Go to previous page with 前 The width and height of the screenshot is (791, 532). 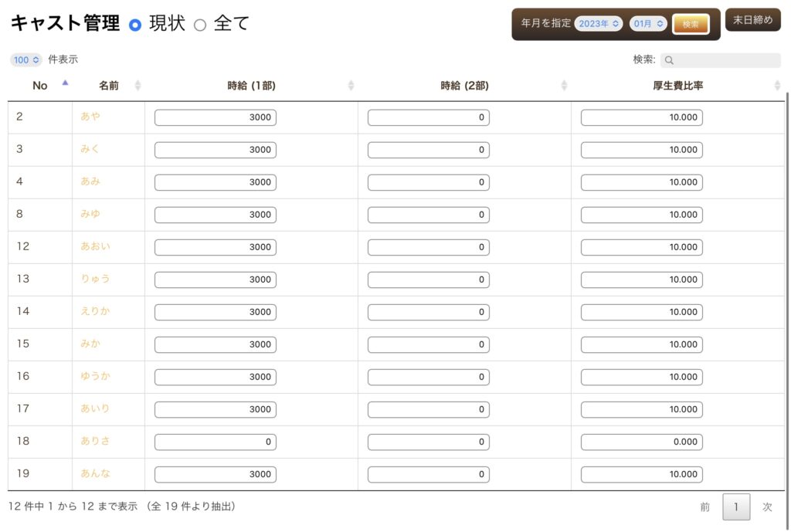click(704, 507)
